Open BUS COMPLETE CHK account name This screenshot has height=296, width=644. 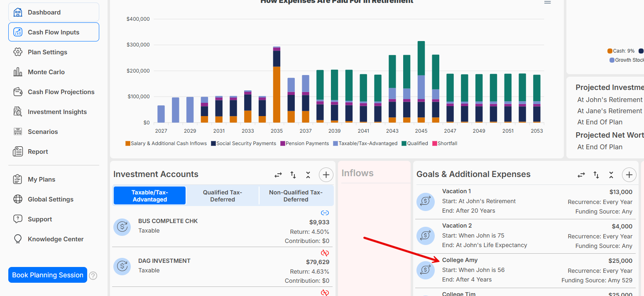[x=168, y=221]
